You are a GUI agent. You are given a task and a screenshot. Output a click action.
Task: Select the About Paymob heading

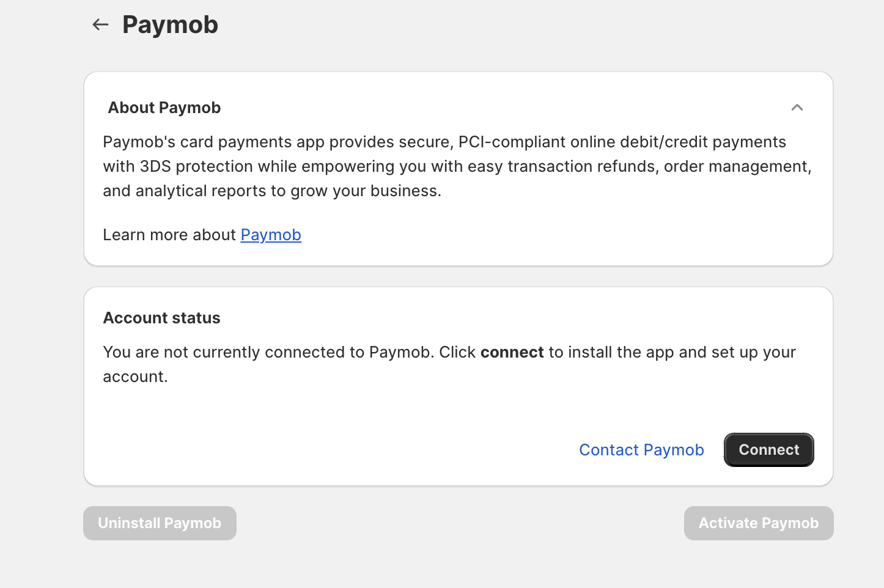(x=164, y=108)
